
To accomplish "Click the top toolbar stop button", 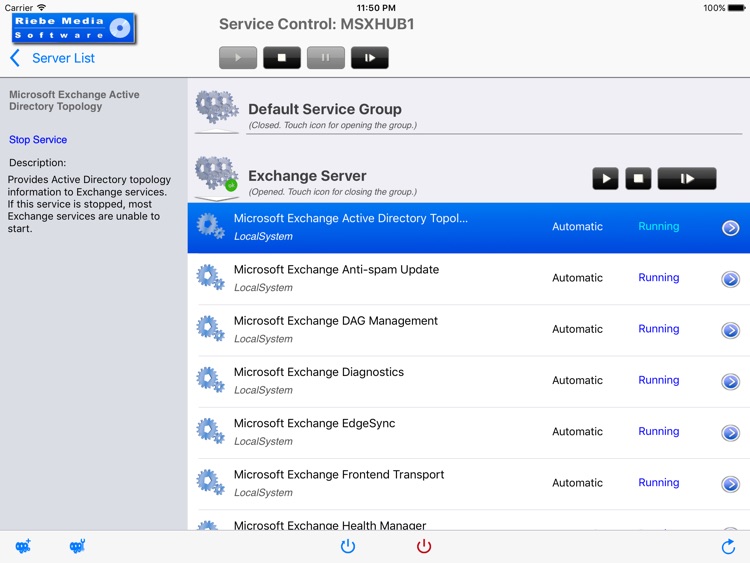I will coord(282,58).
